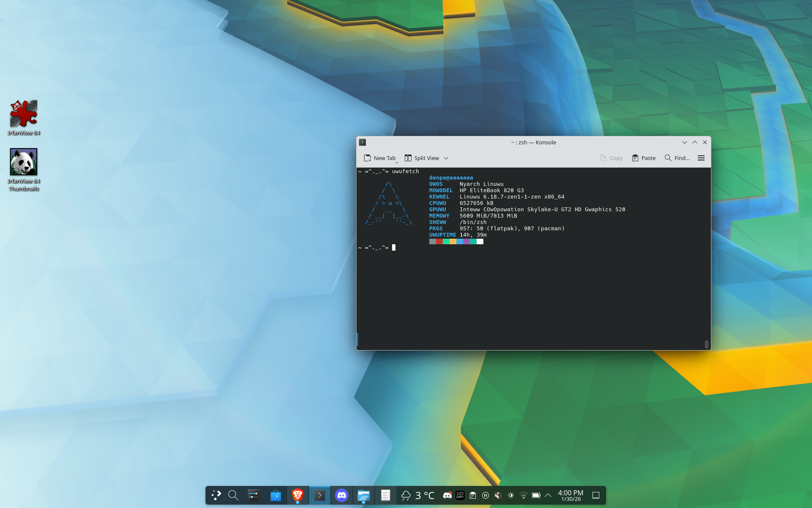Click the taskbar search magnifier icon
Image resolution: width=812 pixels, height=508 pixels.
coord(233,495)
